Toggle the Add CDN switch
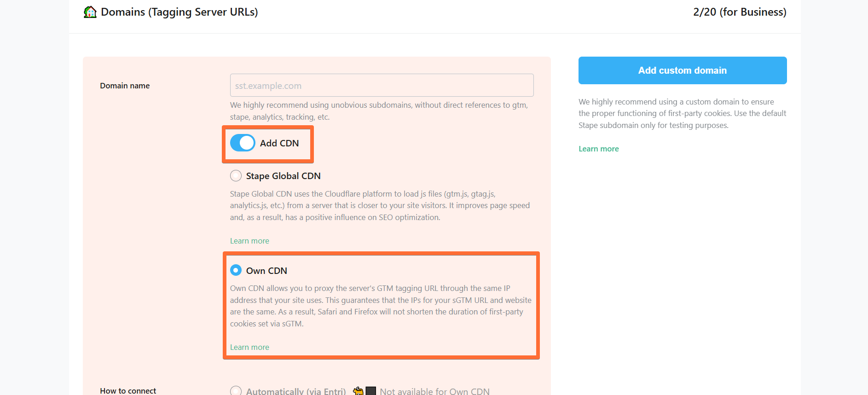868x395 pixels. tap(243, 143)
